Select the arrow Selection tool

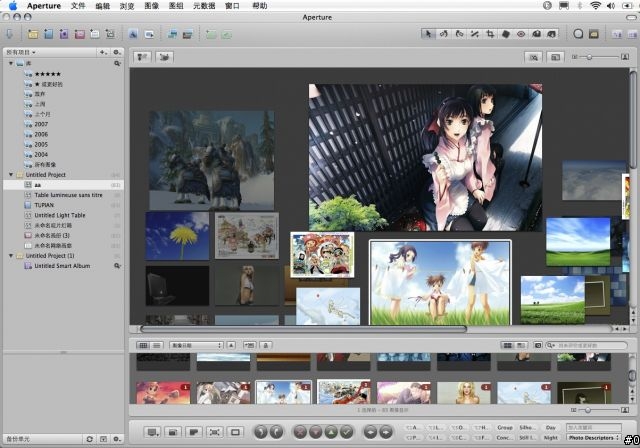[428, 34]
